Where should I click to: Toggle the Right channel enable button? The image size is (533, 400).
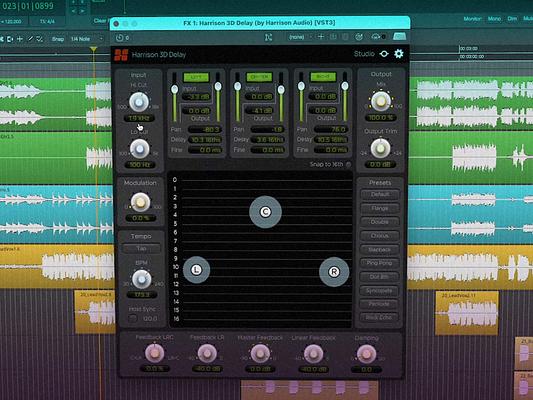[x=323, y=77]
